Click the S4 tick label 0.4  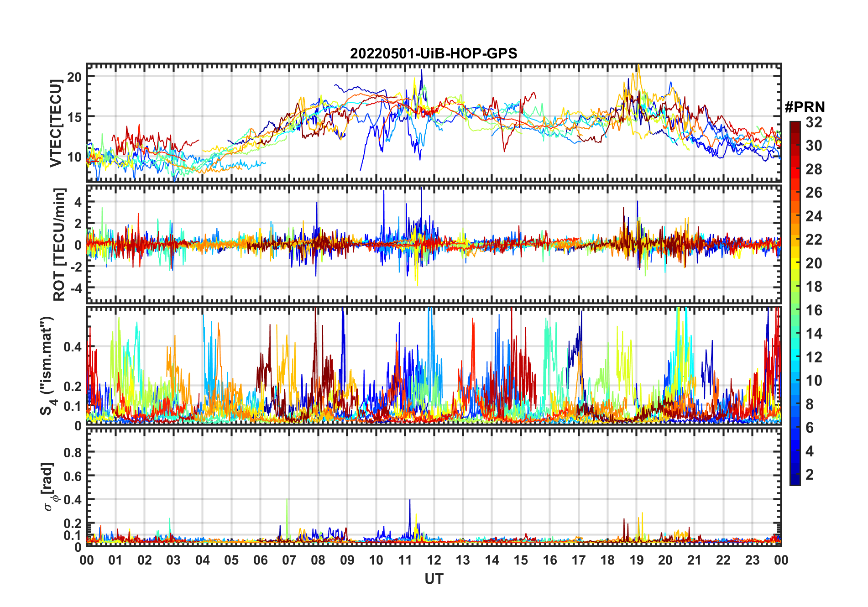point(72,347)
